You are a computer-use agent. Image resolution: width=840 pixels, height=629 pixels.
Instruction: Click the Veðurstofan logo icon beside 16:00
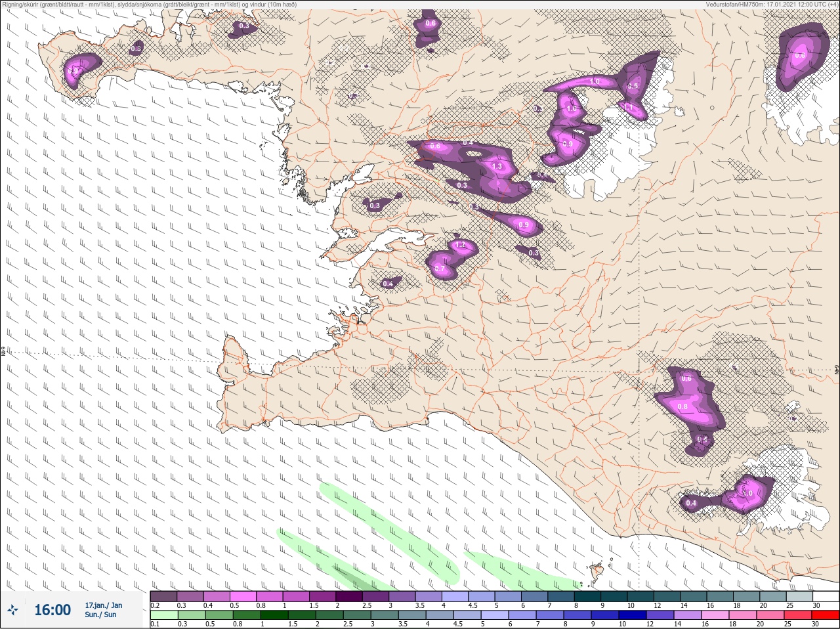14,610
